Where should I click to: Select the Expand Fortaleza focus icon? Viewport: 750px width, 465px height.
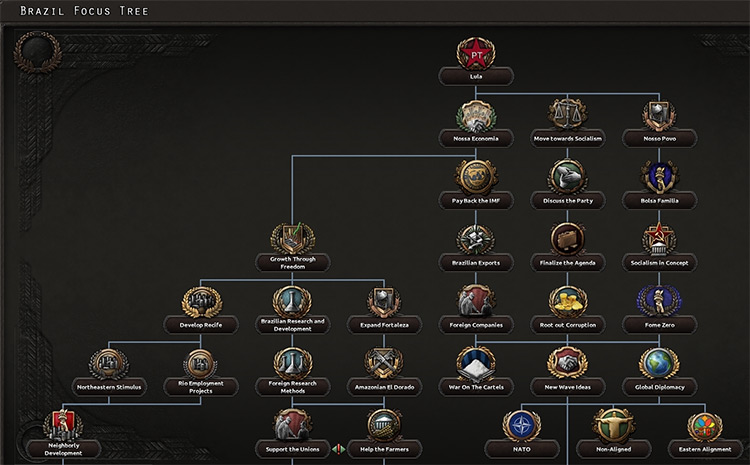[384, 302]
